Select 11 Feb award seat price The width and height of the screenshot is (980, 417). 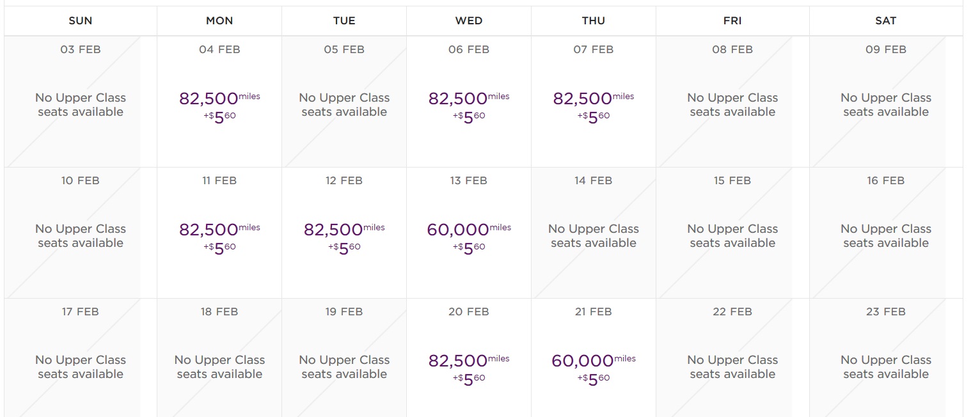coord(219,238)
